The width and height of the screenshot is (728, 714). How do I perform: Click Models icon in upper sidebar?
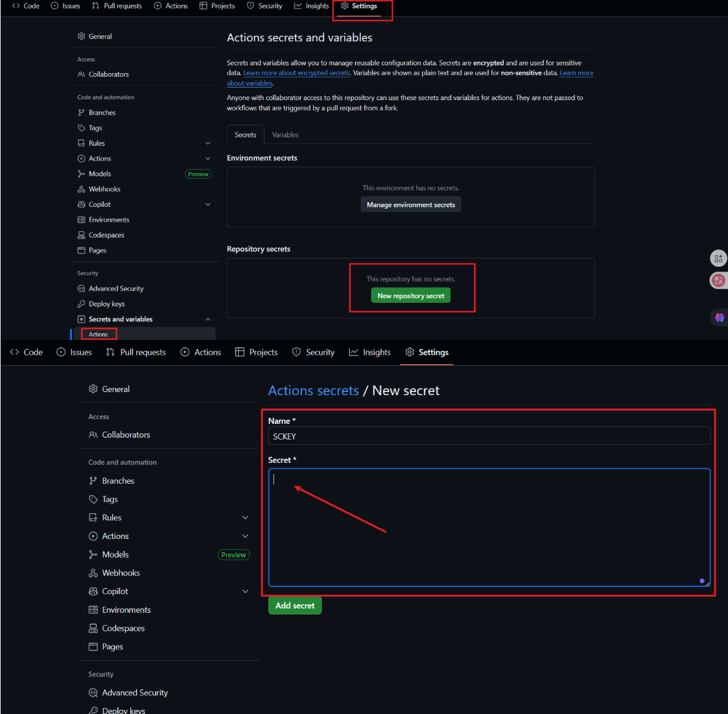pos(82,174)
